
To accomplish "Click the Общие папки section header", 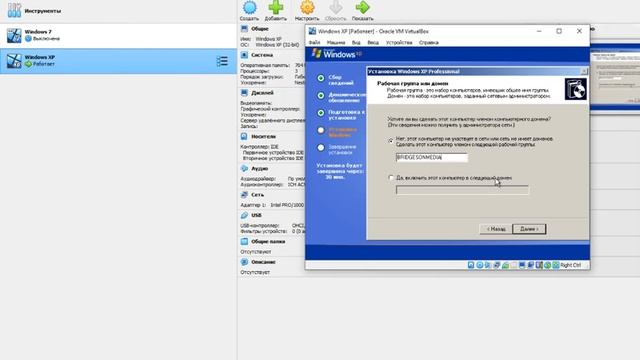I will [x=268, y=242].
